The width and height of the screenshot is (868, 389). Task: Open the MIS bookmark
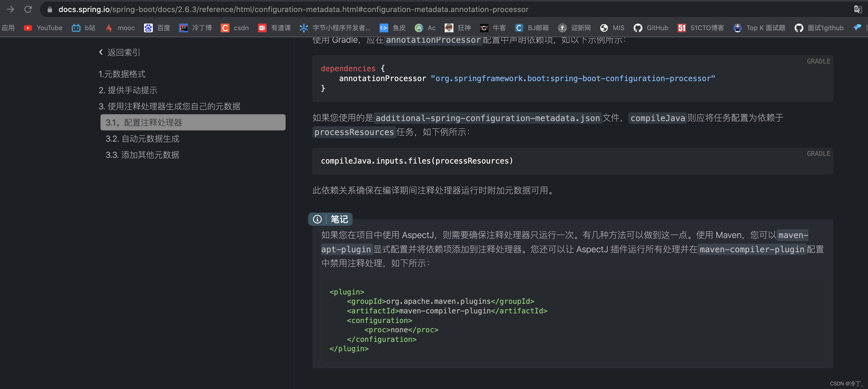click(x=612, y=28)
